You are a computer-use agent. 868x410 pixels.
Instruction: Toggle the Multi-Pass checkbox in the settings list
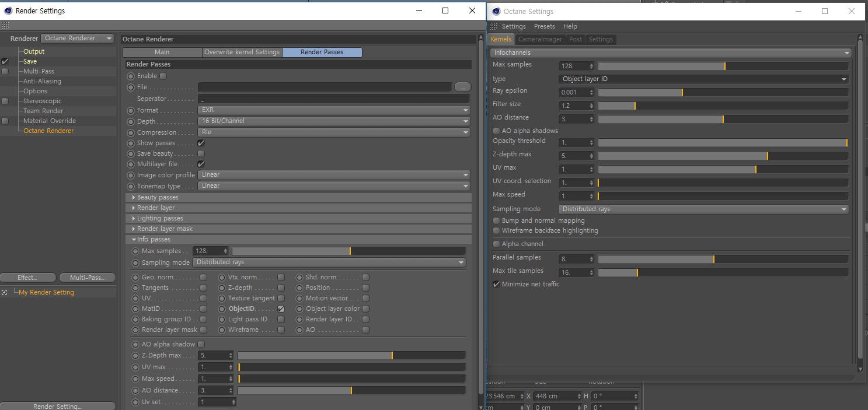pyautogui.click(x=5, y=71)
